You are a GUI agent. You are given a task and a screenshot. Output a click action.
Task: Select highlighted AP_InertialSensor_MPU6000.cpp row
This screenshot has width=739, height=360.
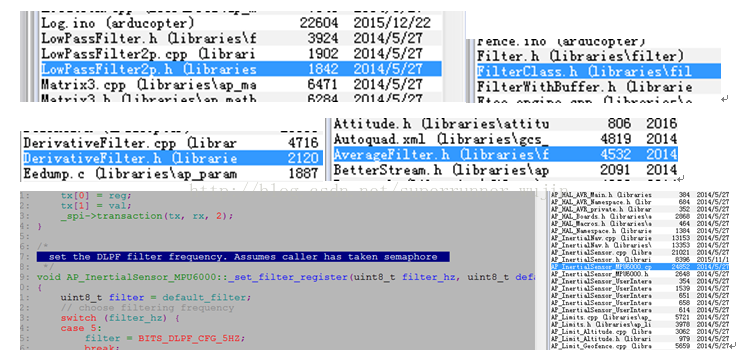pos(640,267)
